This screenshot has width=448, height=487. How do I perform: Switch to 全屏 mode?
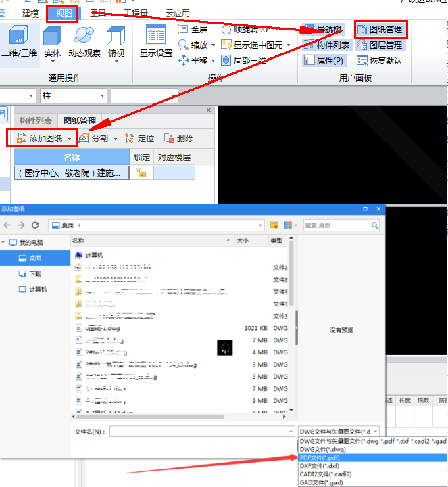[193, 30]
